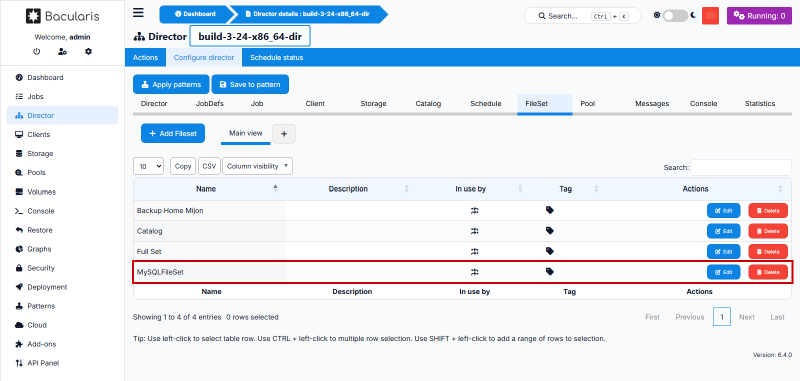Click tag icon for Backup Home Mijon
This screenshot has width=800, height=381.
[549, 210]
